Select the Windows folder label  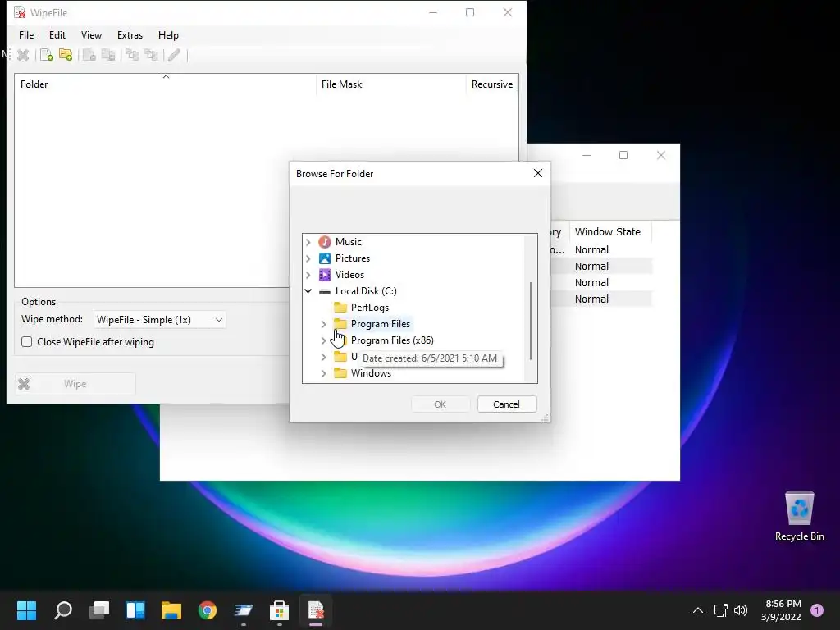point(371,373)
